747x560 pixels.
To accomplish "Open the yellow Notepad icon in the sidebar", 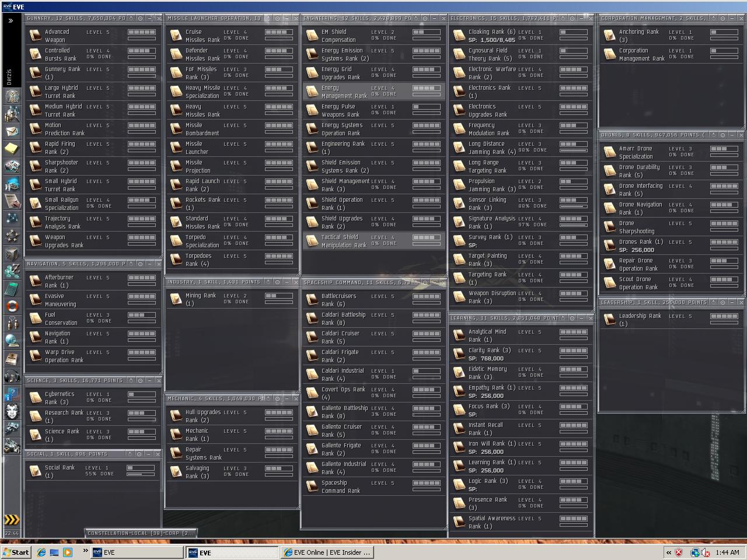I will click(x=12, y=148).
